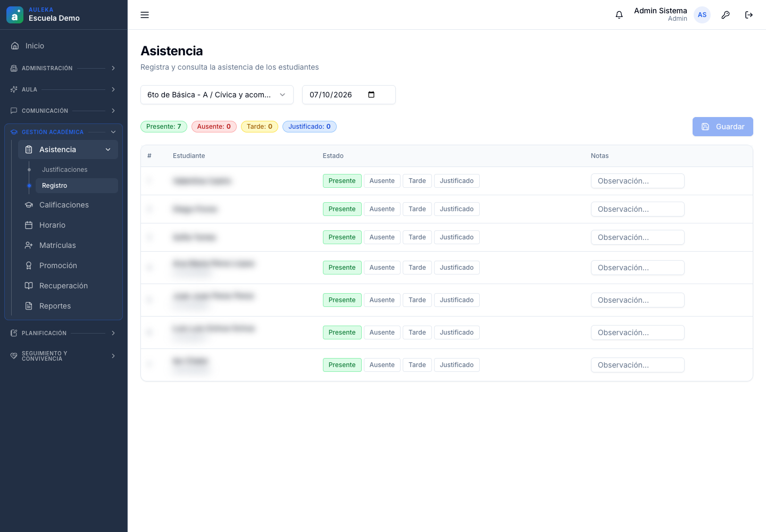The image size is (766, 532).
Task: Open Calificaciones in sidebar
Action: click(68, 205)
